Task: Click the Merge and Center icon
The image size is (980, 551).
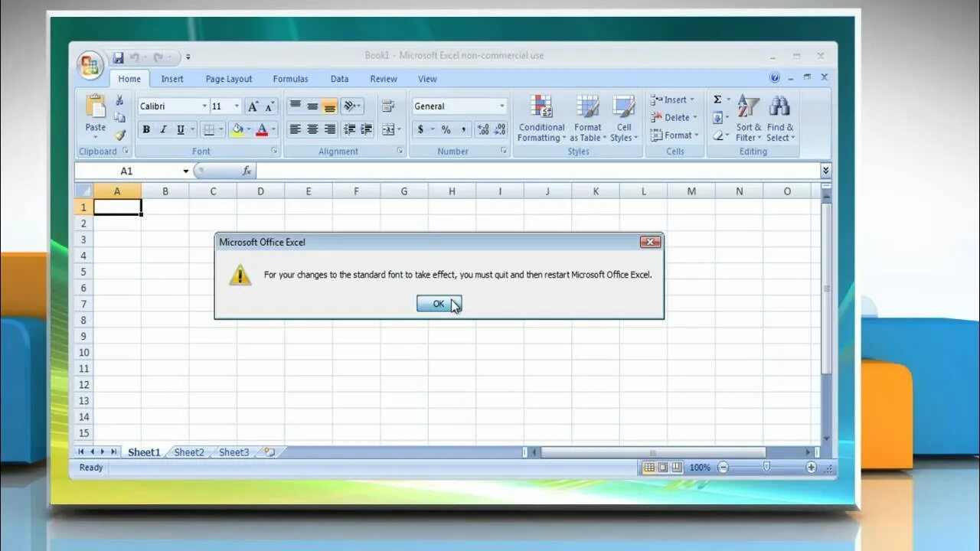Action: click(387, 129)
